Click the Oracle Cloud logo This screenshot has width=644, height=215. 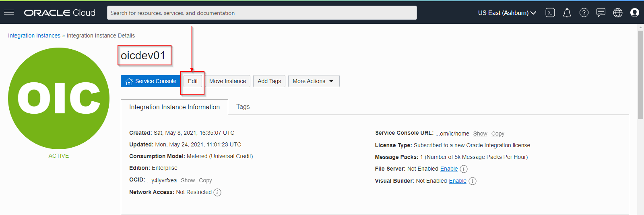point(60,13)
